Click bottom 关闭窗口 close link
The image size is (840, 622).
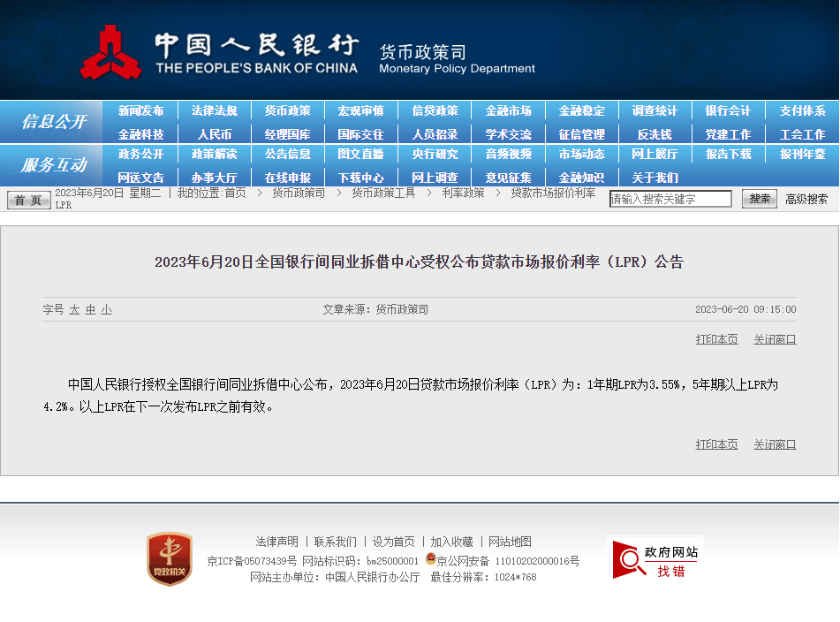pyautogui.click(x=775, y=444)
